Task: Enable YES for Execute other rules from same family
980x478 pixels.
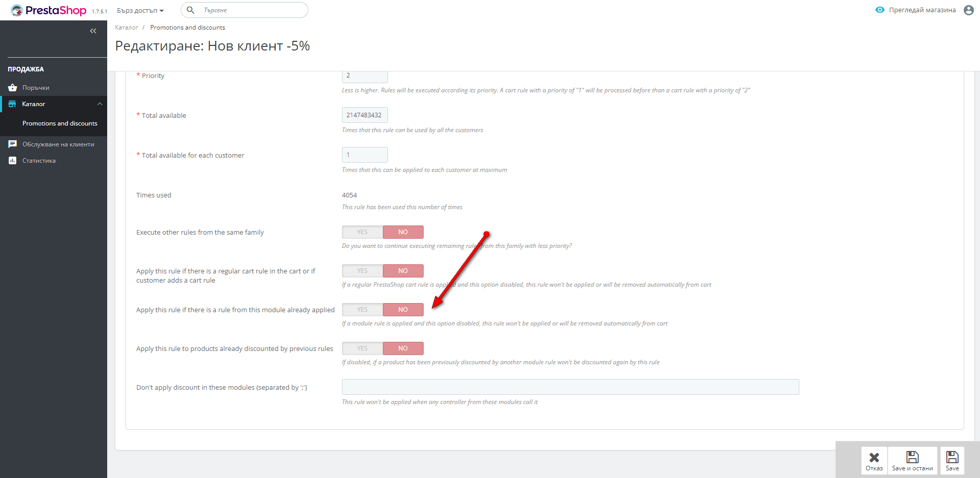Action: pyautogui.click(x=362, y=232)
